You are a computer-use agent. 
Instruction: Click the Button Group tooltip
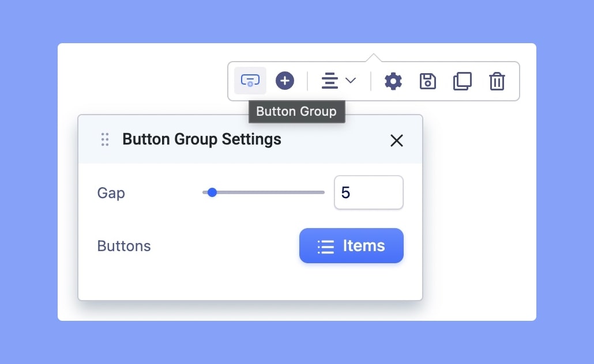(296, 112)
